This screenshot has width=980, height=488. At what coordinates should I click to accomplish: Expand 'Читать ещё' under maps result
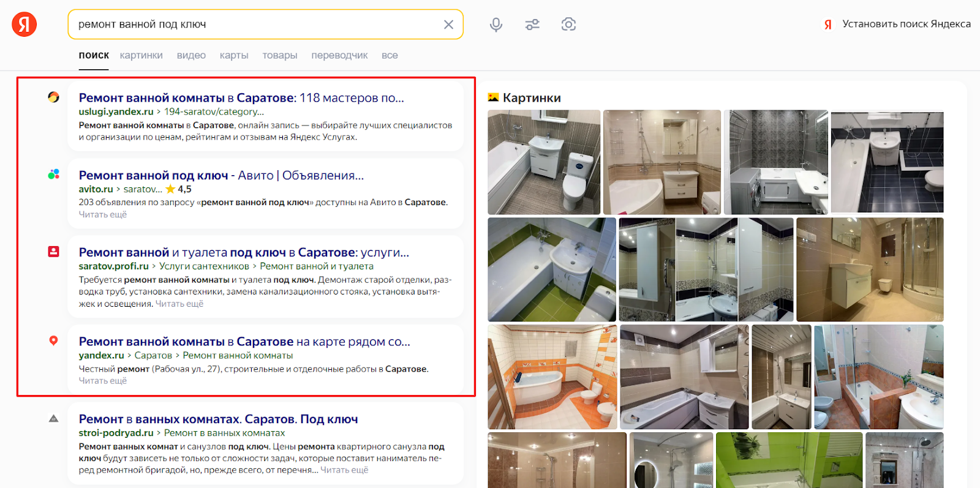103,381
